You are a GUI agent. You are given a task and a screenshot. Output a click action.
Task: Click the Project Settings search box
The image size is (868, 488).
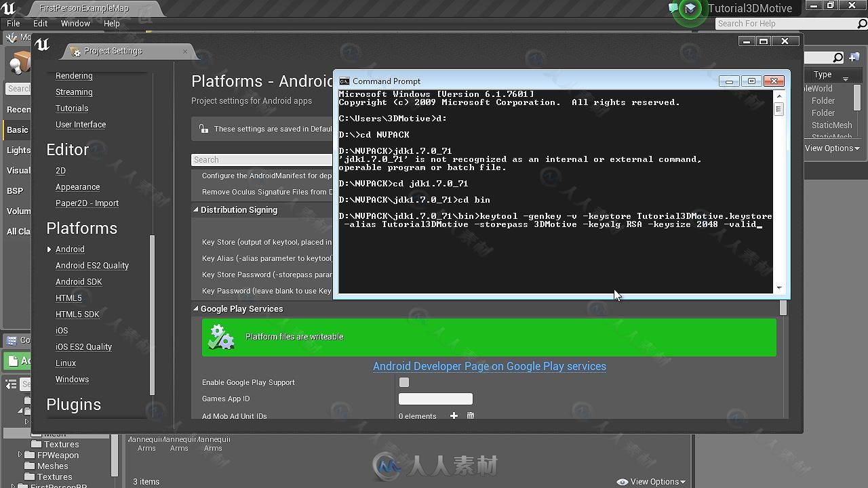click(262, 160)
